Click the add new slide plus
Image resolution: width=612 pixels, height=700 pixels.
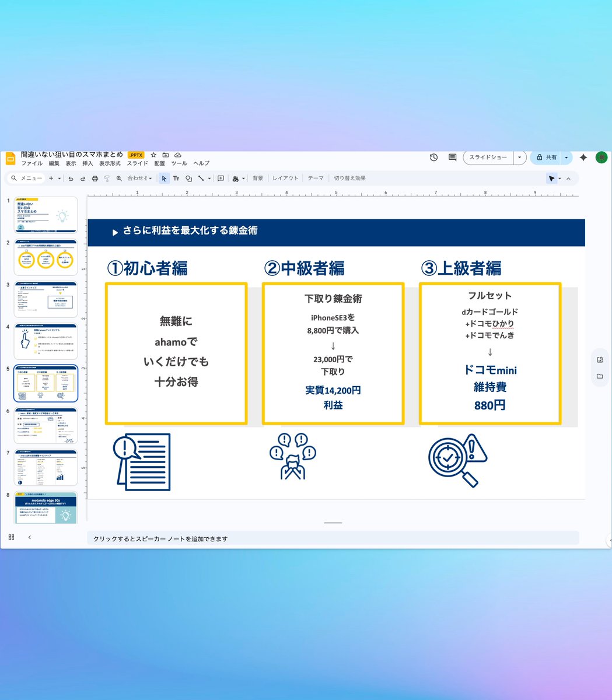click(x=51, y=178)
